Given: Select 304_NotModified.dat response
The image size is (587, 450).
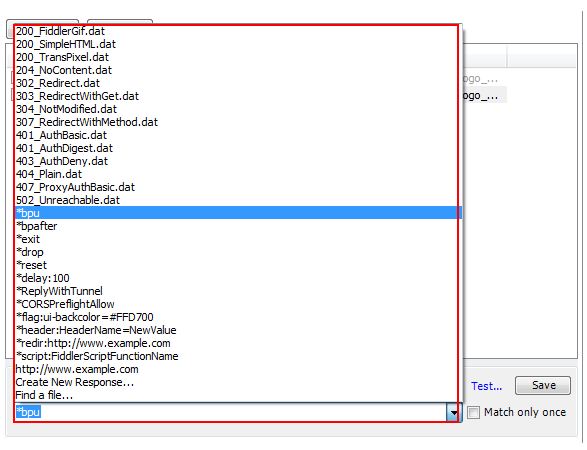Looking at the screenshot, I should tap(238, 109).
